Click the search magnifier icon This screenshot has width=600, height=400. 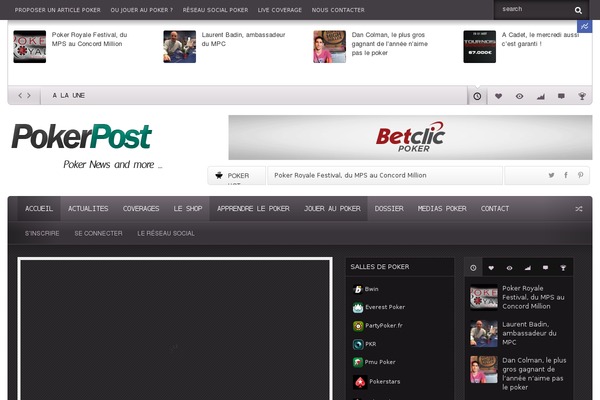(x=578, y=10)
